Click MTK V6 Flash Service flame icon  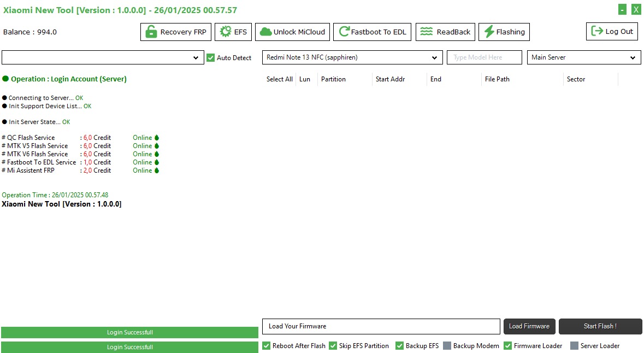[156, 154]
